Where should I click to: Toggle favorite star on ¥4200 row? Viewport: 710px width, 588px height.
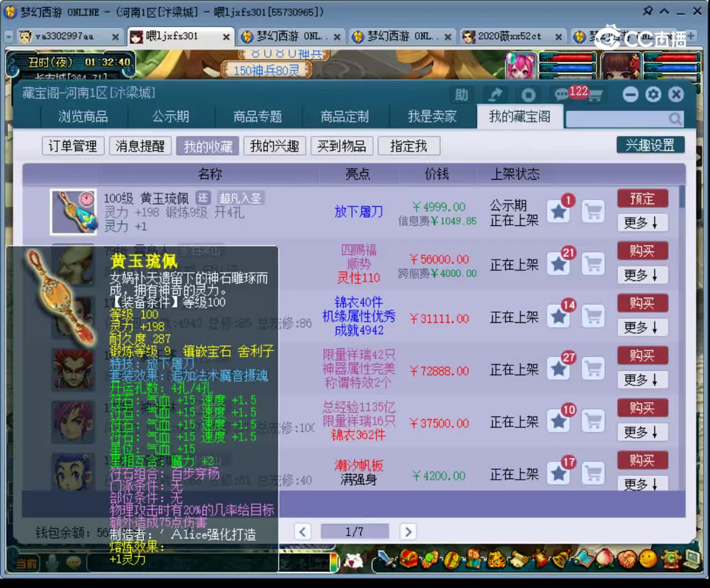point(559,474)
